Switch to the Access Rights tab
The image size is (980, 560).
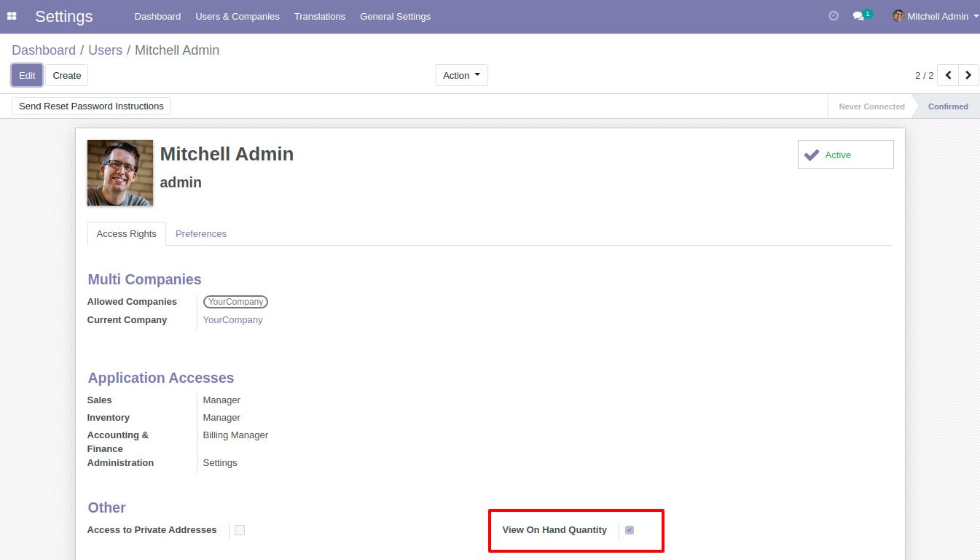click(x=127, y=233)
